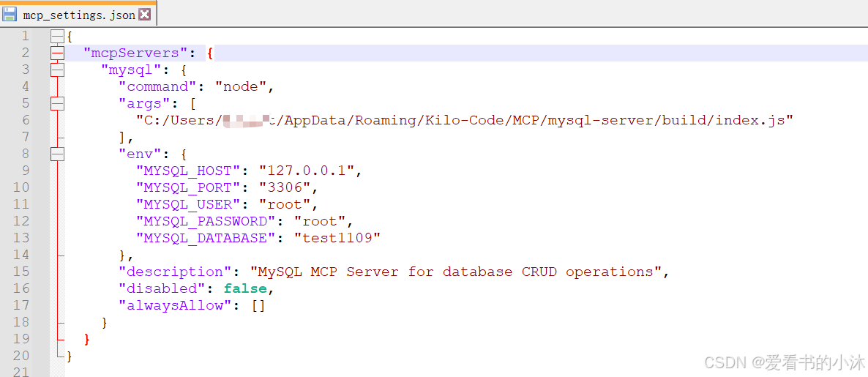The height and width of the screenshot is (377, 868).
Task: Click the MySQL MCP Server description string
Action: (x=455, y=272)
